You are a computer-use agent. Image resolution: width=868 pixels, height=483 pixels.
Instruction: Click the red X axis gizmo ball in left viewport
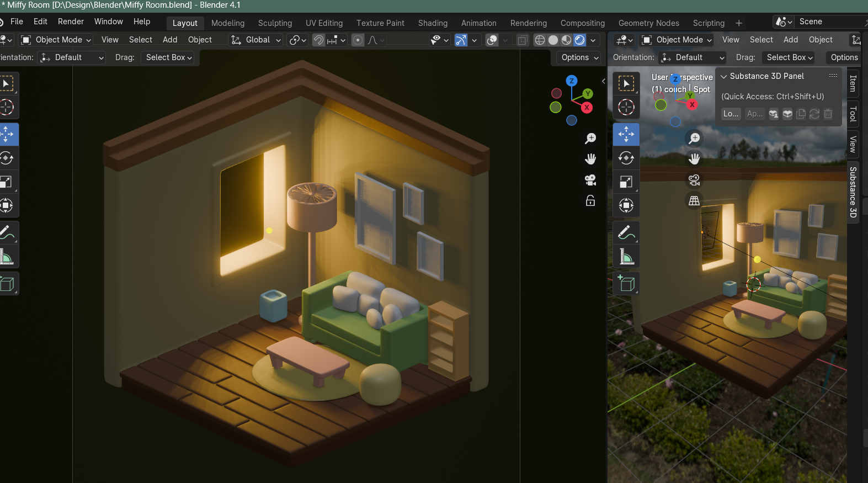(x=587, y=108)
